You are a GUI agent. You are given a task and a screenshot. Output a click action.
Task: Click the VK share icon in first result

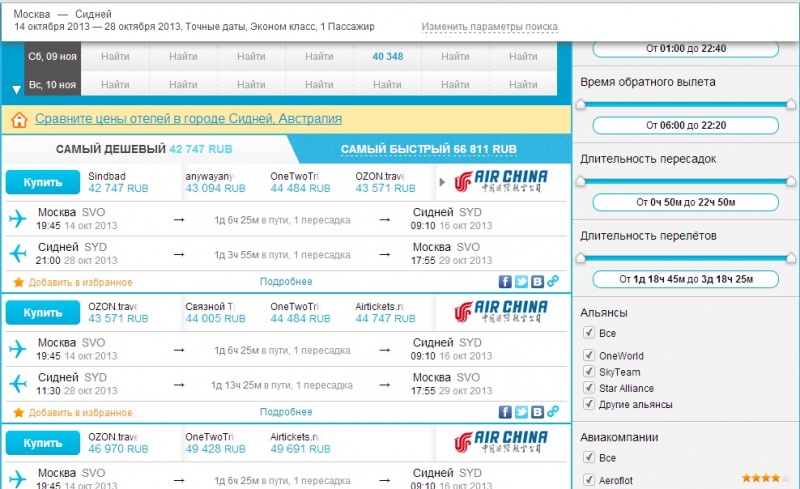(x=537, y=282)
